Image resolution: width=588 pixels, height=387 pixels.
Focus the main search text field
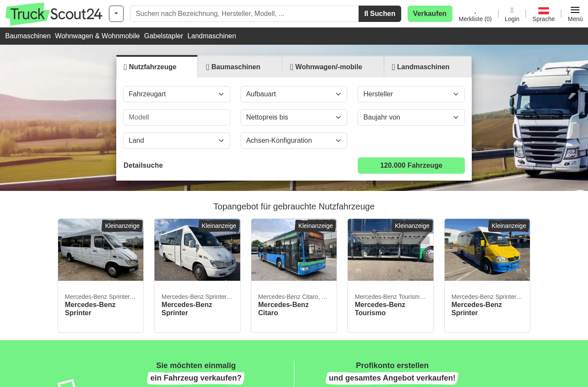coord(244,14)
